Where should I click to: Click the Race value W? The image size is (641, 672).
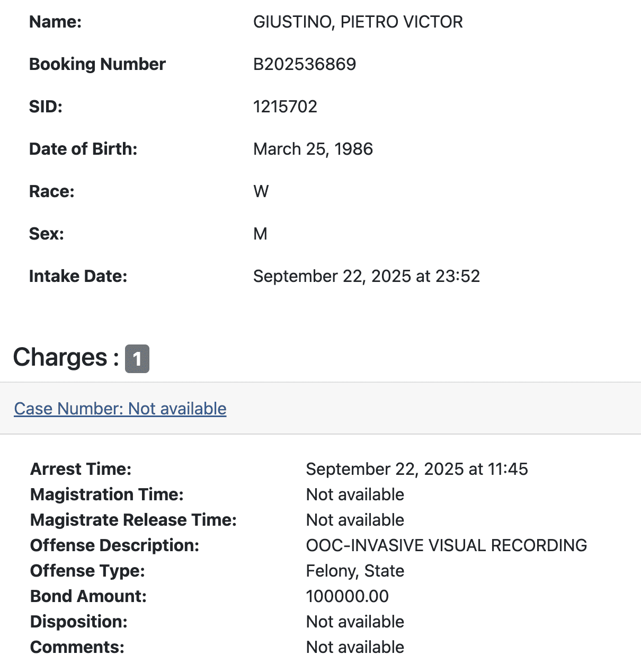261,191
